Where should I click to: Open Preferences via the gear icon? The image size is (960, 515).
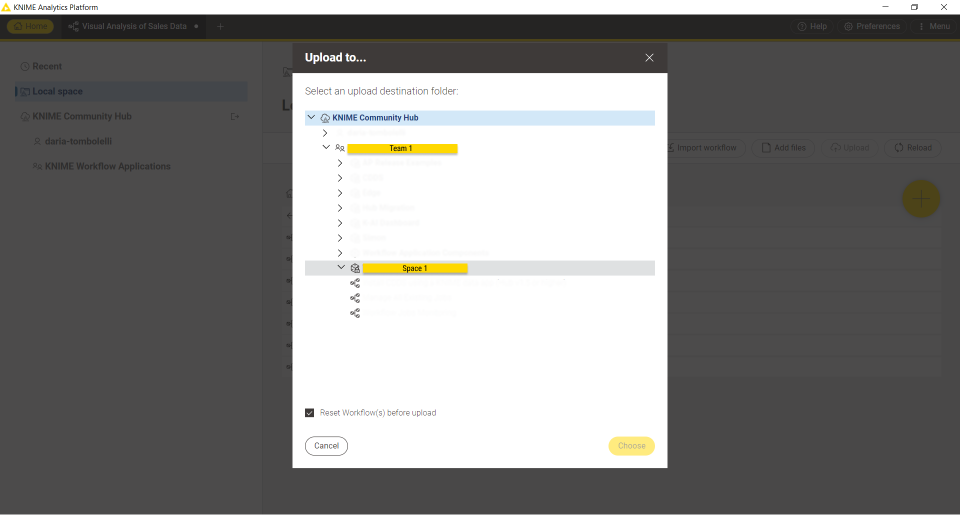[849, 26]
